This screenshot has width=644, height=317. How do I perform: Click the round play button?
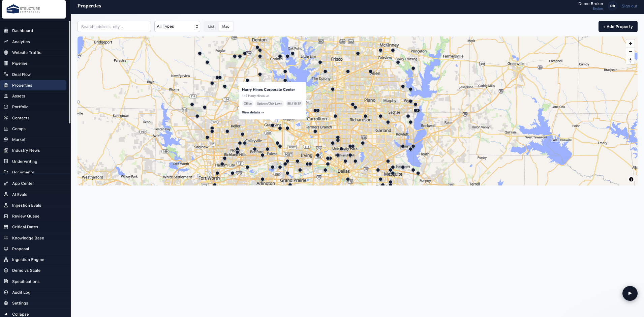click(x=630, y=293)
